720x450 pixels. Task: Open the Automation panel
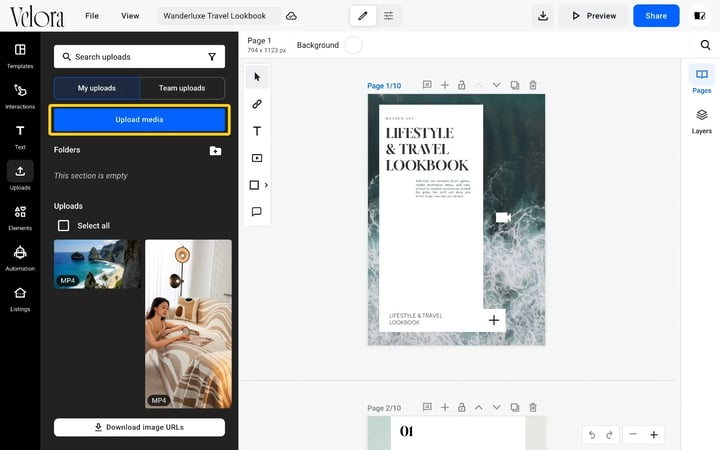(x=20, y=258)
